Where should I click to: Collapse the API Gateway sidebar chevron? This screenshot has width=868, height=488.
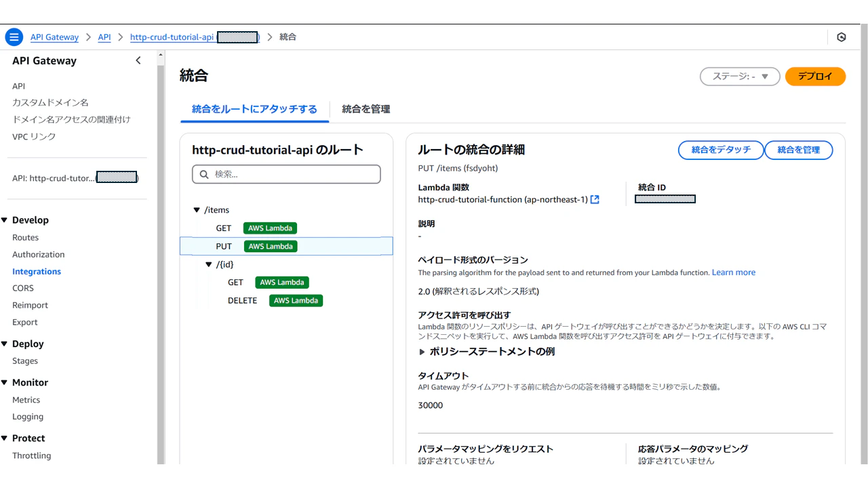click(138, 60)
